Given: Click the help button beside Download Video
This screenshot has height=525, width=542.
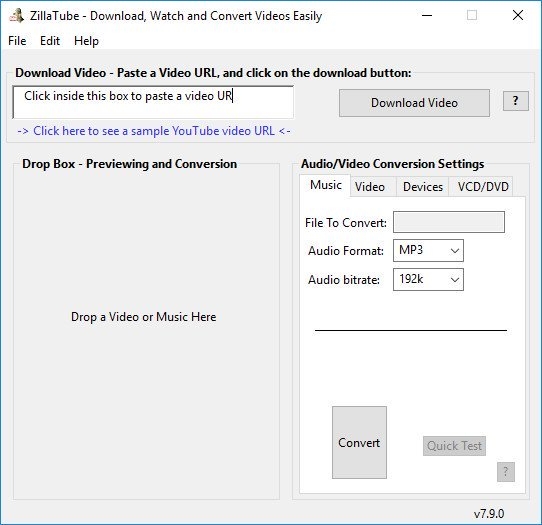Looking at the screenshot, I should pyautogui.click(x=515, y=101).
